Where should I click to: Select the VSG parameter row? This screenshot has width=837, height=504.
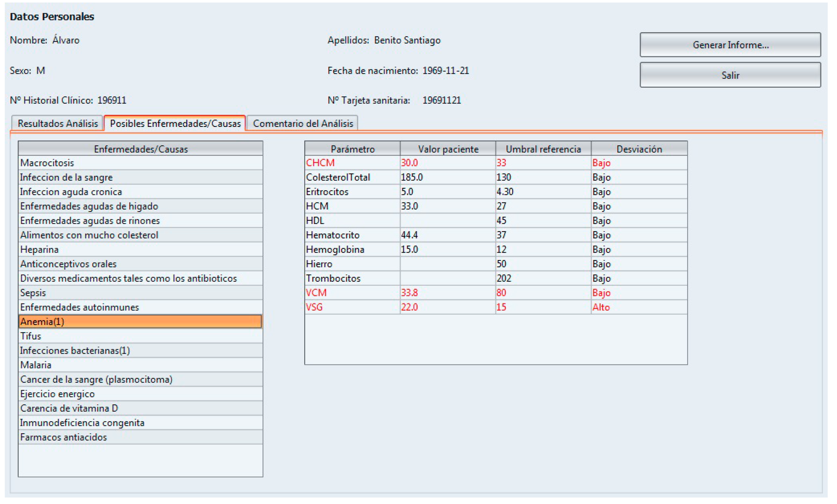[314, 307]
